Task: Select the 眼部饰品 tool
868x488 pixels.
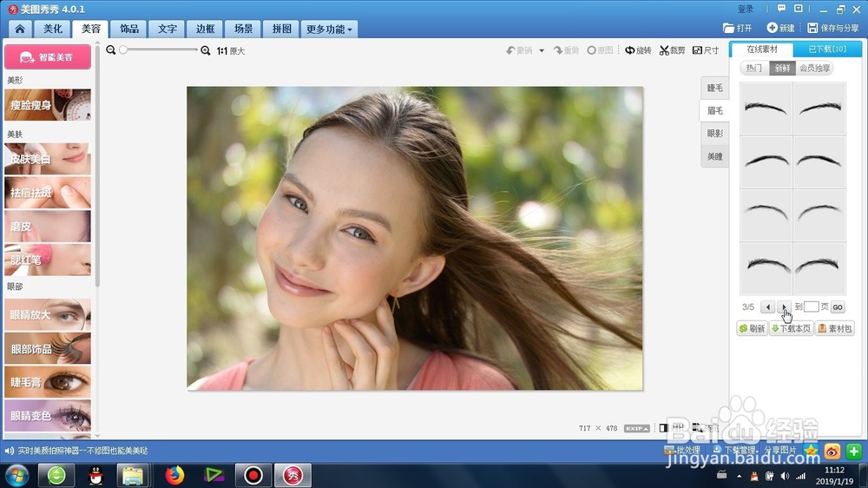Action: click(x=48, y=348)
